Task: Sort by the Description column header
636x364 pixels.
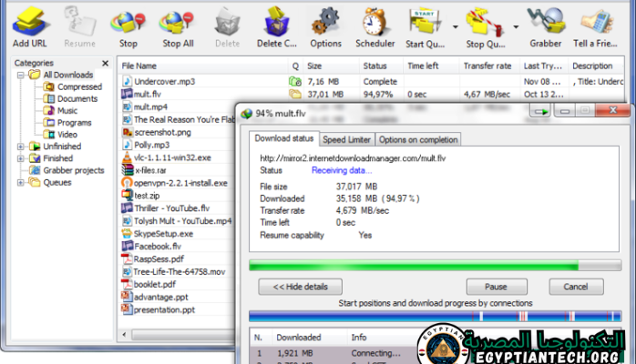Action: pyautogui.click(x=596, y=66)
